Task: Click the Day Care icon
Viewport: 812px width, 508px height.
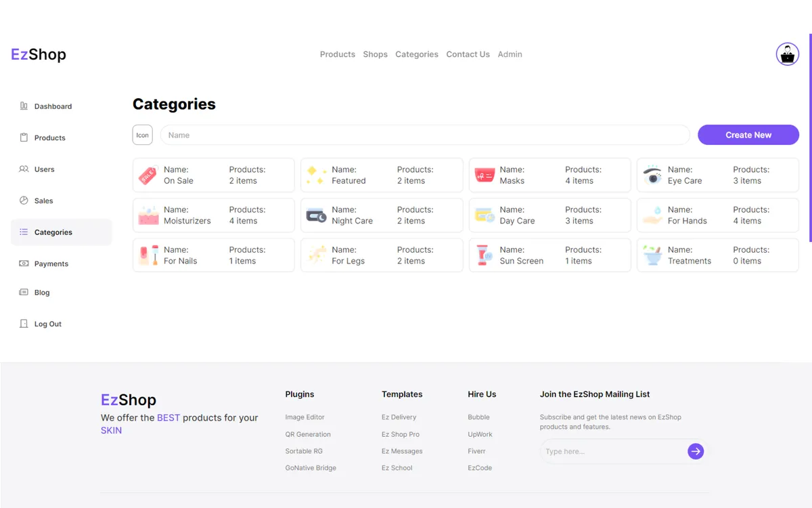Action: (484, 215)
